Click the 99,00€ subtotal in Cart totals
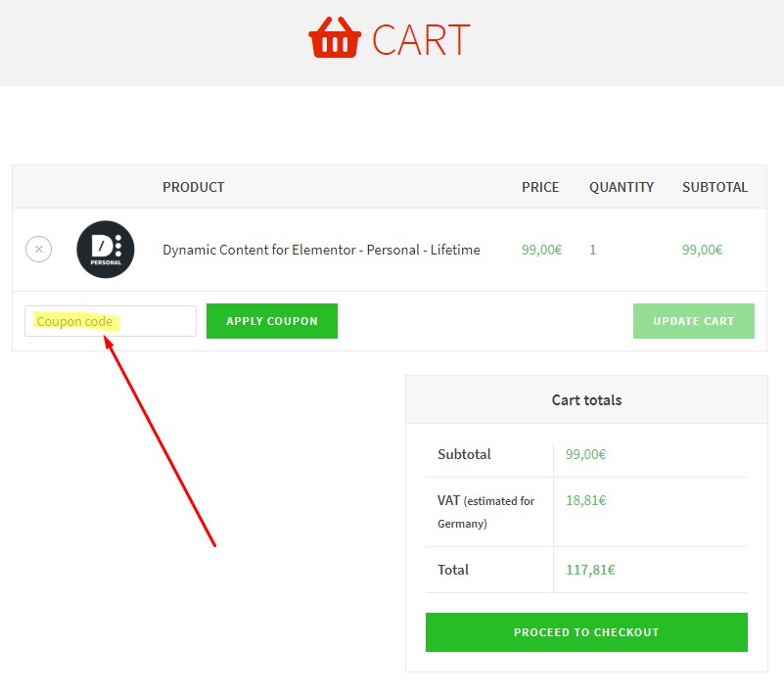This screenshot has width=784, height=694. pos(585,454)
